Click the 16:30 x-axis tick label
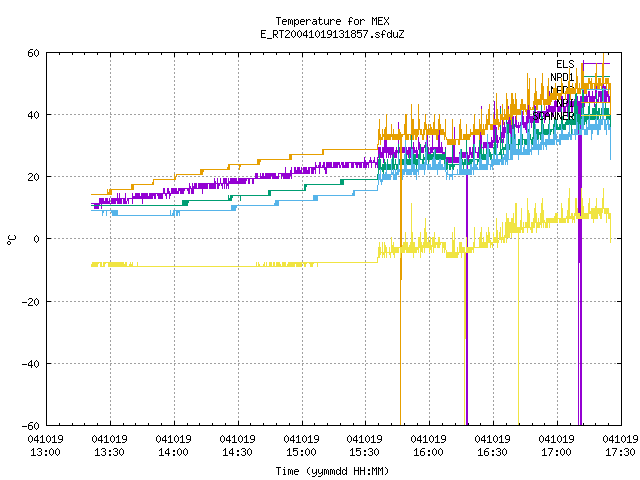The width and height of the screenshot is (640, 480). 492,446
